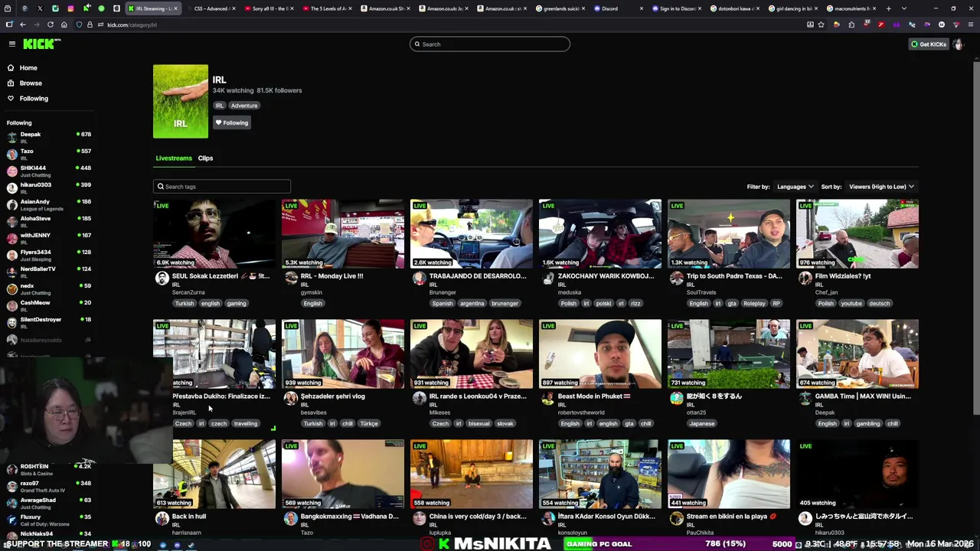Open RRL - Monday Live stream thumbnail

pos(343,234)
